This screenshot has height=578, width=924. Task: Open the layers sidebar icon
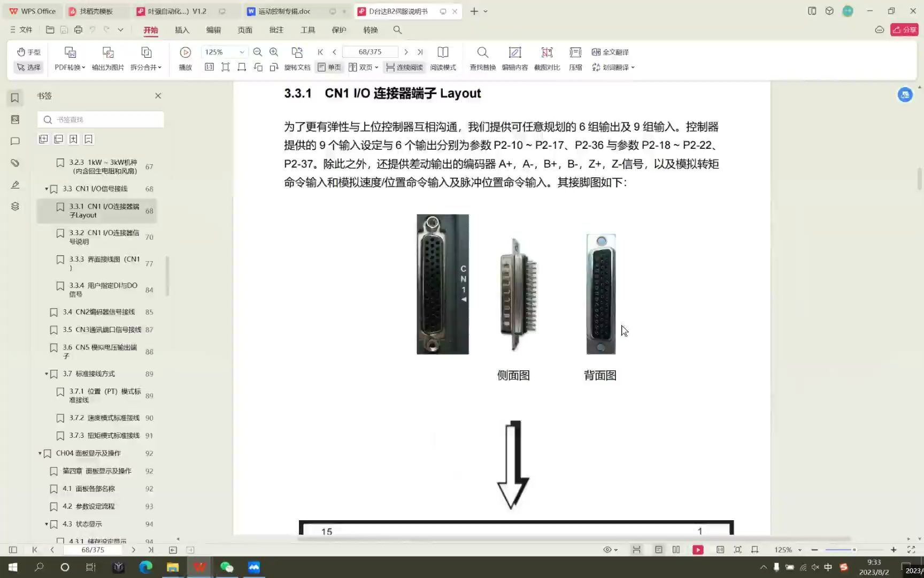coord(15,207)
